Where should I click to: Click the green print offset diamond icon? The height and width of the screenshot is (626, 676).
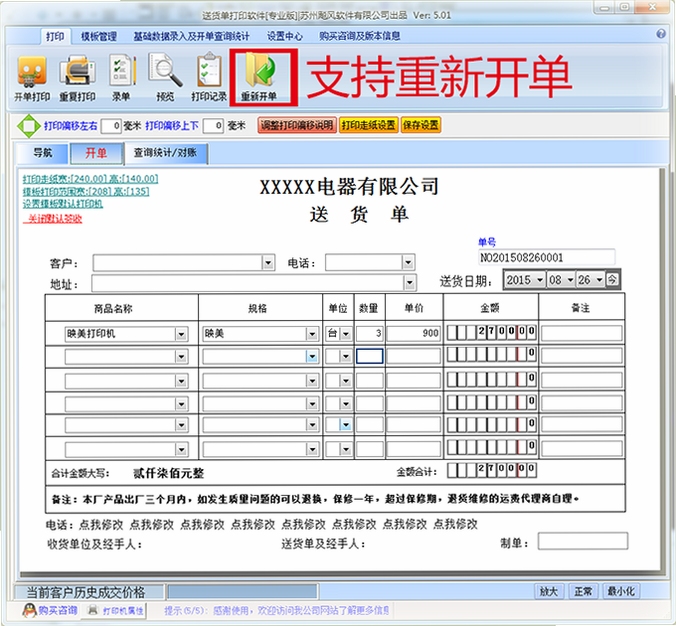coord(28,126)
